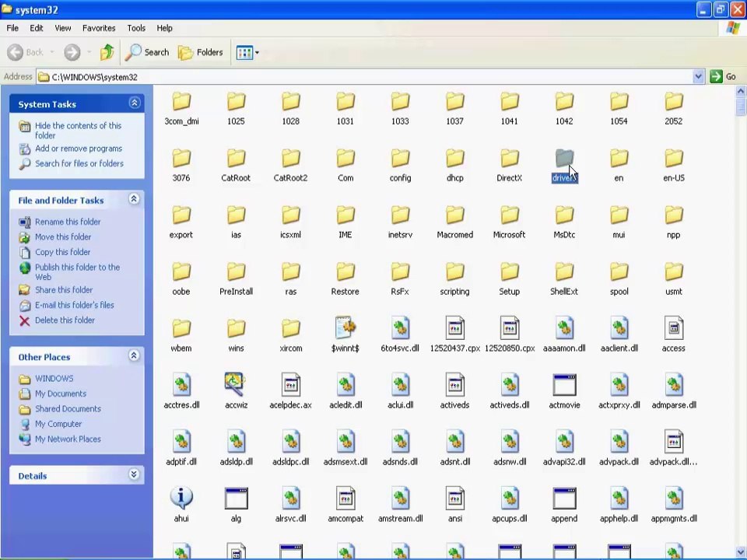Image resolution: width=747 pixels, height=560 pixels.
Task: Collapse the Other Places panel
Action: point(135,355)
